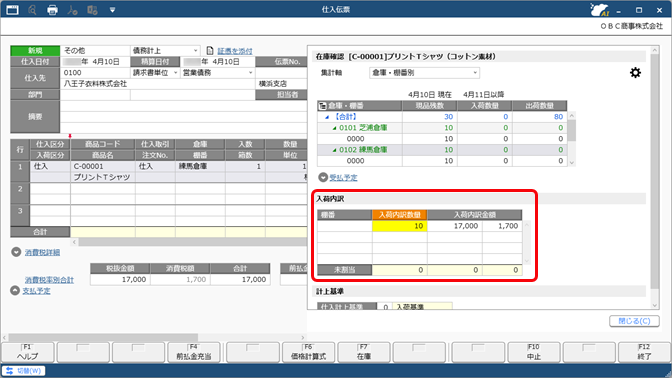Click the F7 在庫 button
The width and height of the screenshot is (672, 378).
tap(364, 352)
